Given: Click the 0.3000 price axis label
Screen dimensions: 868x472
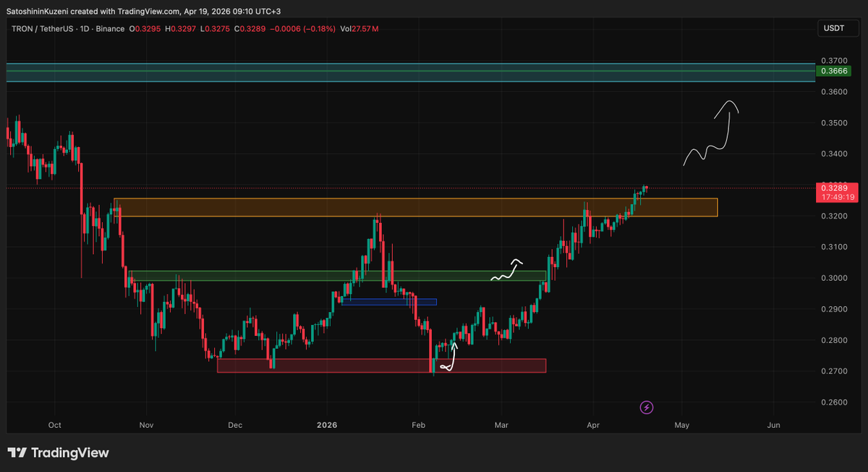Looking at the screenshot, I should (834, 278).
